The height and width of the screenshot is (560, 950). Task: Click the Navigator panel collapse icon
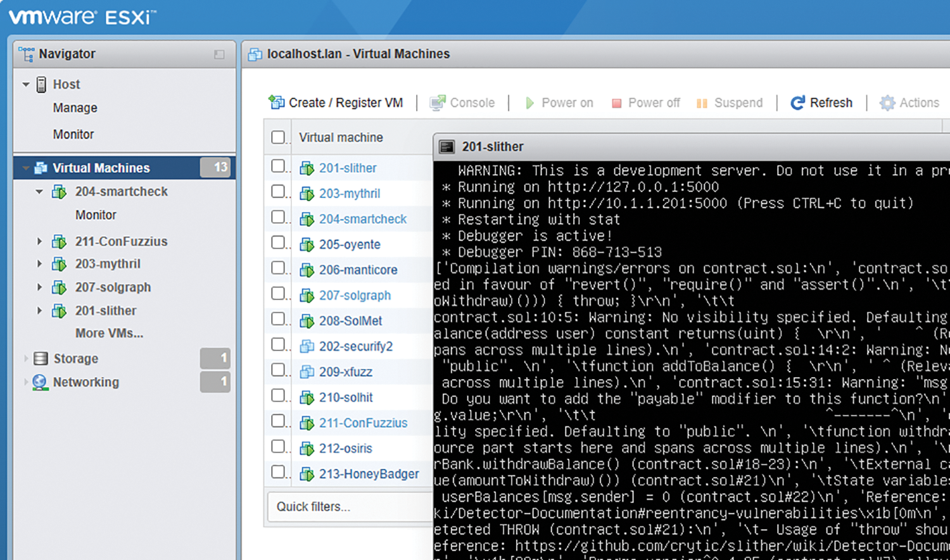pos(219,54)
